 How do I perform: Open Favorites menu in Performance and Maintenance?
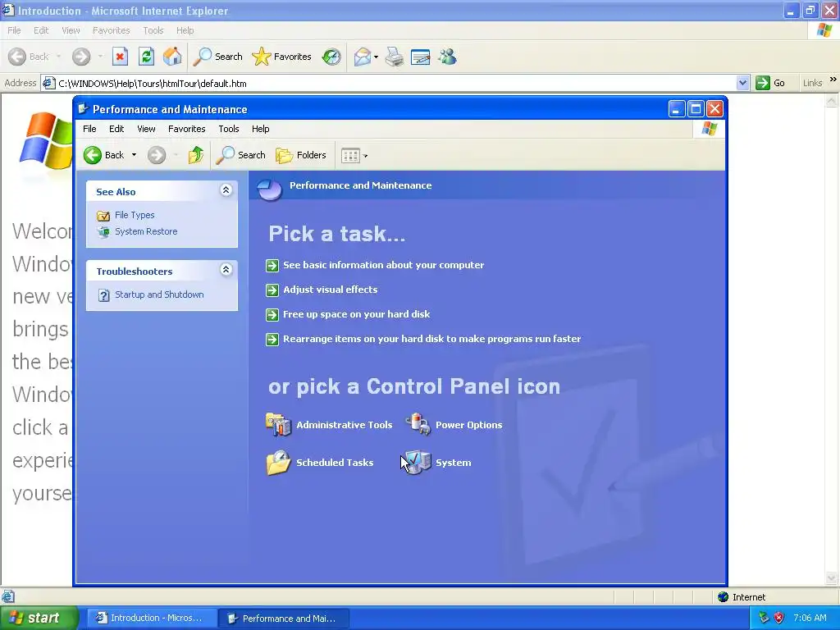[x=186, y=129]
